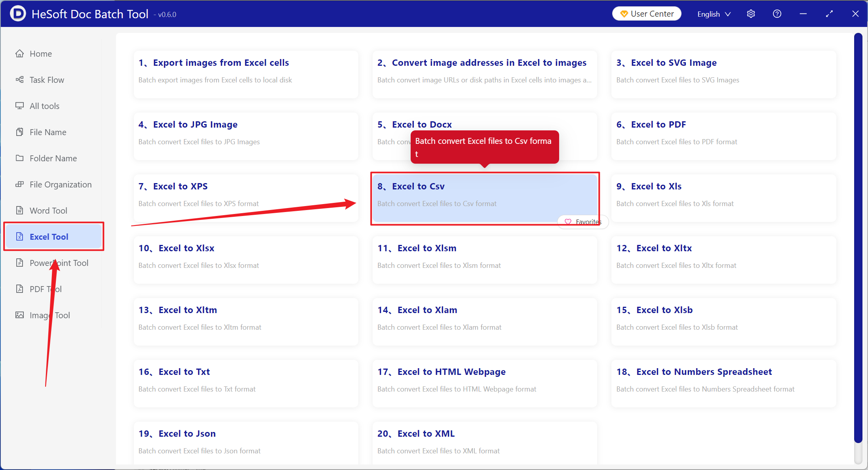The height and width of the screenshot is (470, 868).
Task: Open Excel to Xltx tool
Action: tap(724, 260)
